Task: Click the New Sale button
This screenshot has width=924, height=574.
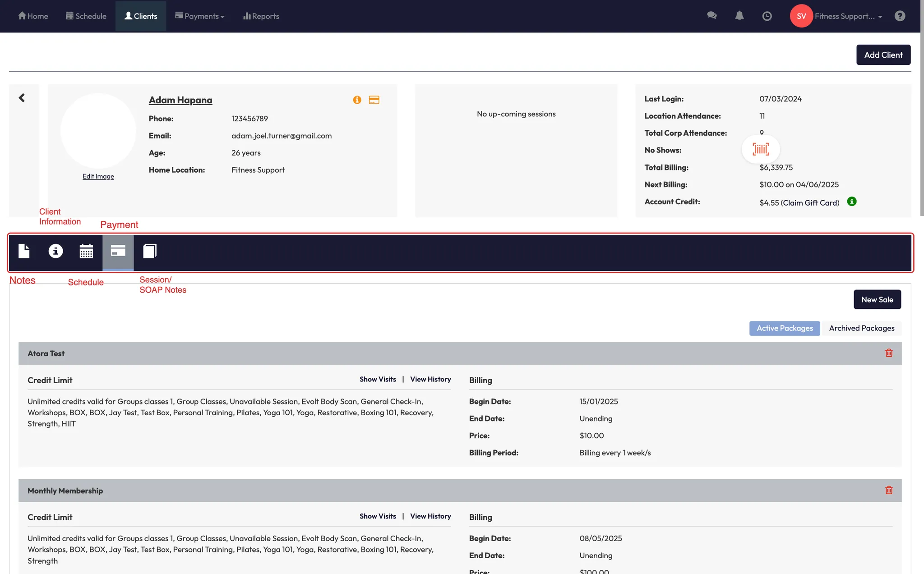Action: (877, 299)
